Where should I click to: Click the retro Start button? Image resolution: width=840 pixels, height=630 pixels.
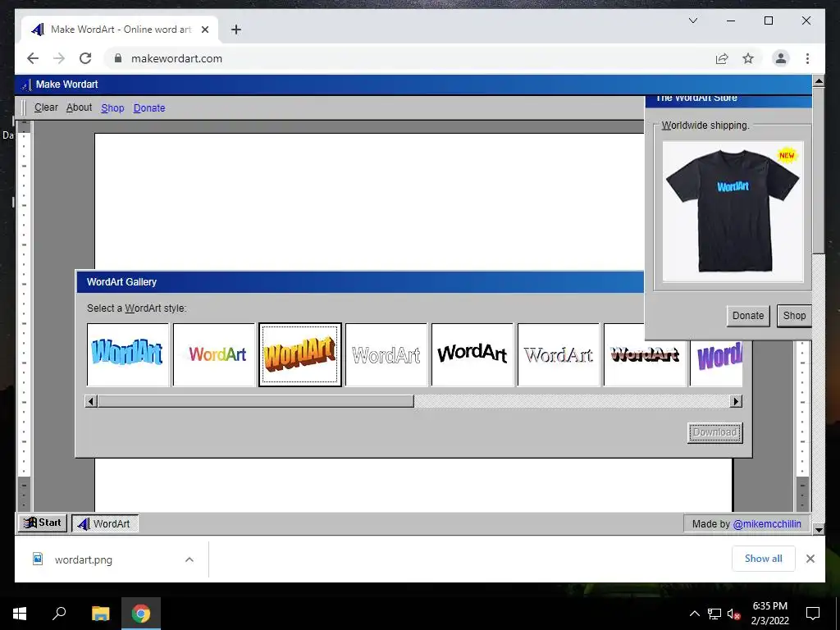[x=43, y=523]
